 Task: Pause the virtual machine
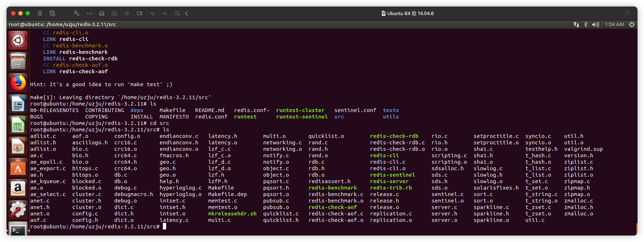[x=40, y=13]
